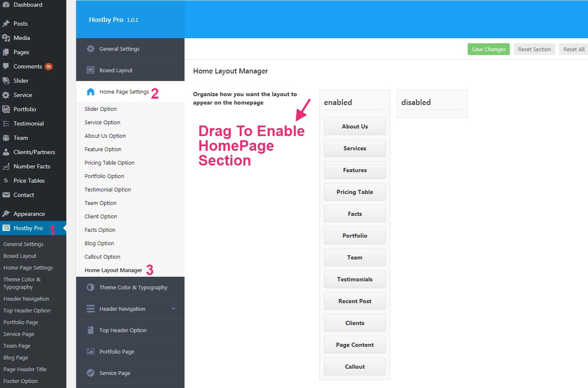Select the Recent Post layout block

(x=354, y=301)
